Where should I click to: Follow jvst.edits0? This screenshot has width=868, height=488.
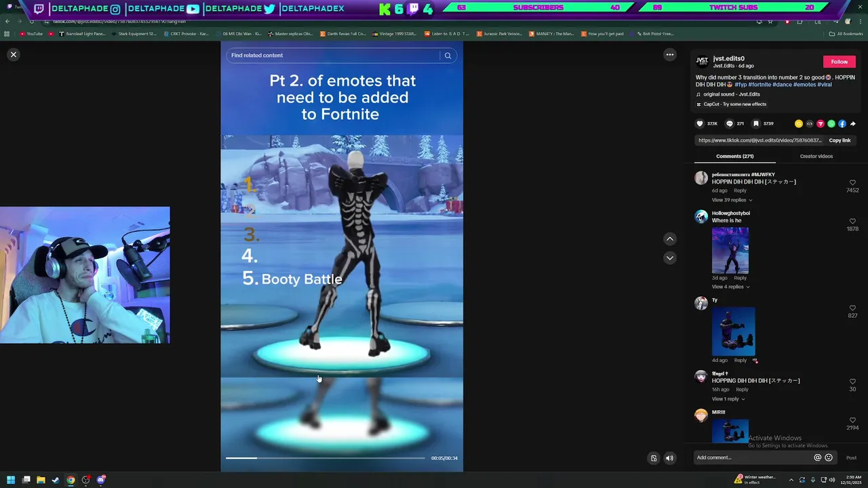839,62
